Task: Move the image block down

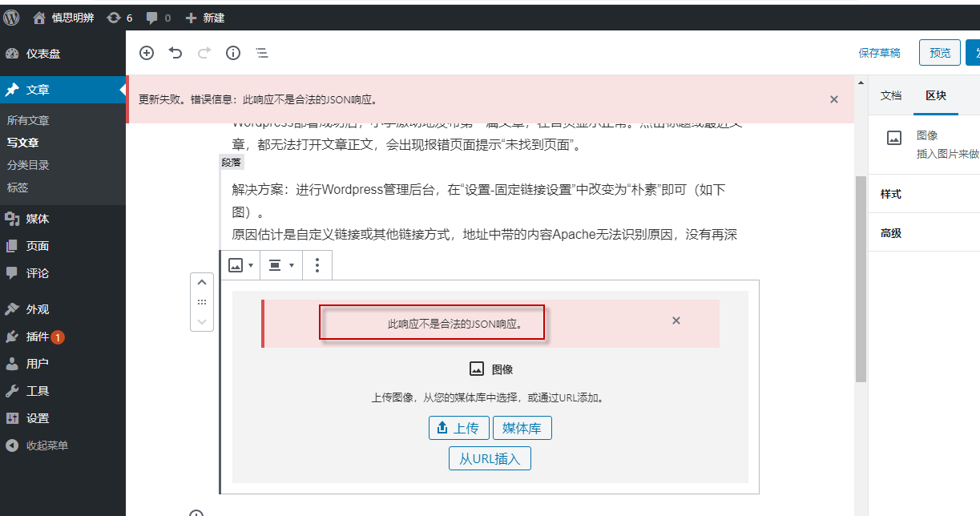Action: 202,320
